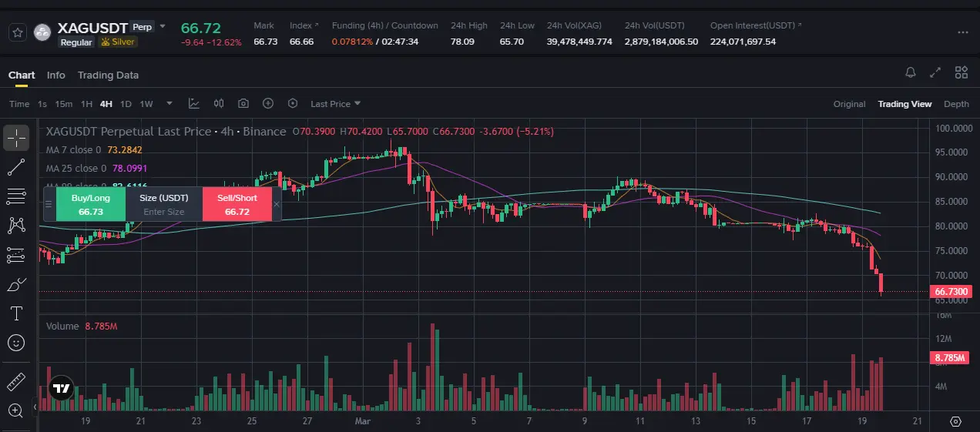Click the MA 25 close indicator legend
Image resolution: width=980 pixels, height=432 pixels.
[96, 168]
